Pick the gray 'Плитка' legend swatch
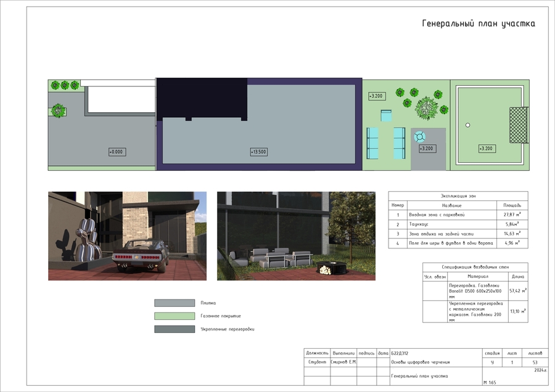The height and width of the screenshot is (392, 555). pos(175,303)
